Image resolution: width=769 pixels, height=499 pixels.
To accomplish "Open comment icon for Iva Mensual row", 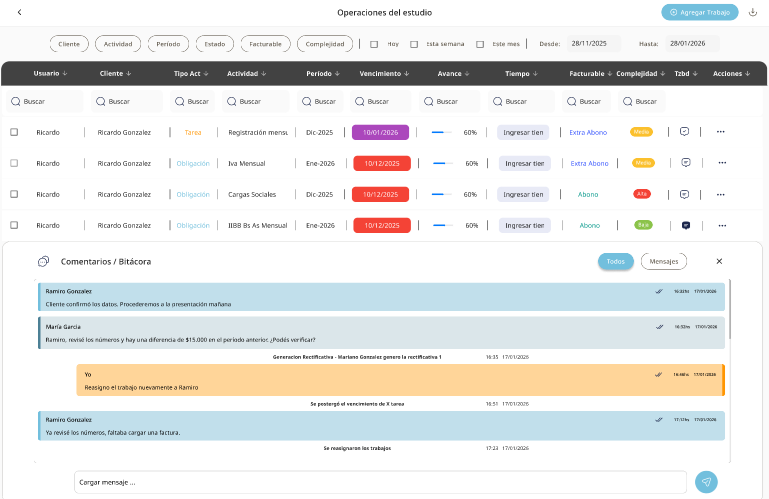I will tap(686, 162).
